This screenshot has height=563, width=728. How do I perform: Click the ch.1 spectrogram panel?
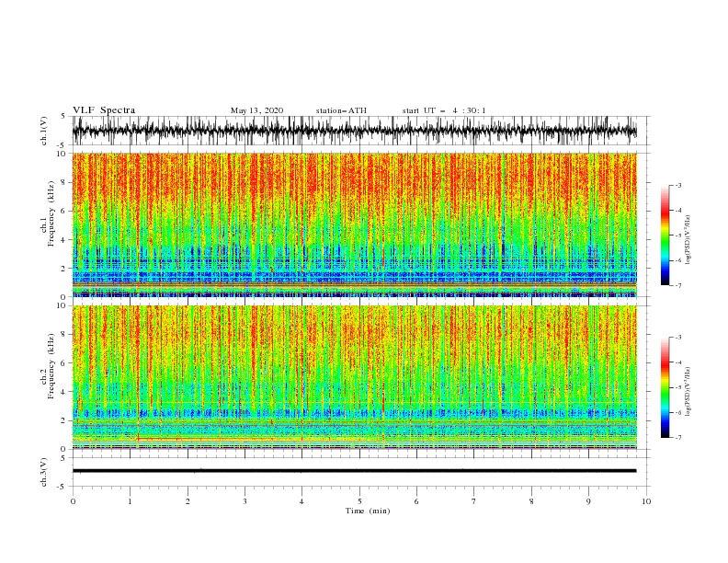[354, 224]
